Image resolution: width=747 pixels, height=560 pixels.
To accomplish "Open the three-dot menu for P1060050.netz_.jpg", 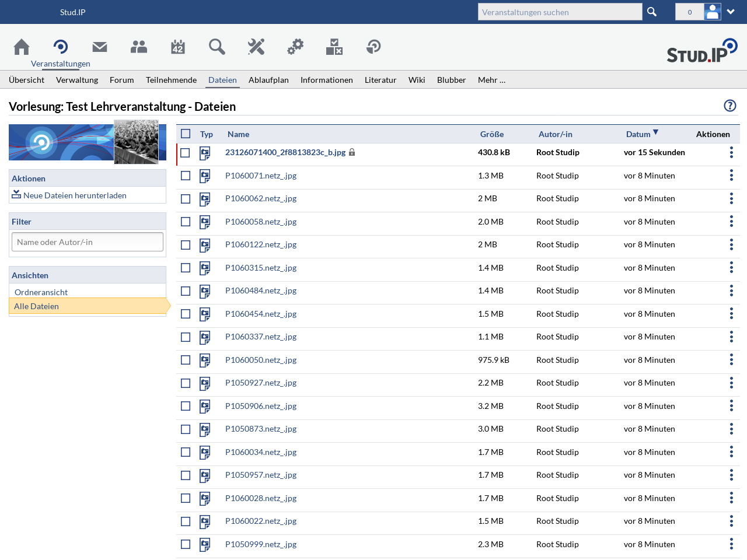I will pos(731,360).
